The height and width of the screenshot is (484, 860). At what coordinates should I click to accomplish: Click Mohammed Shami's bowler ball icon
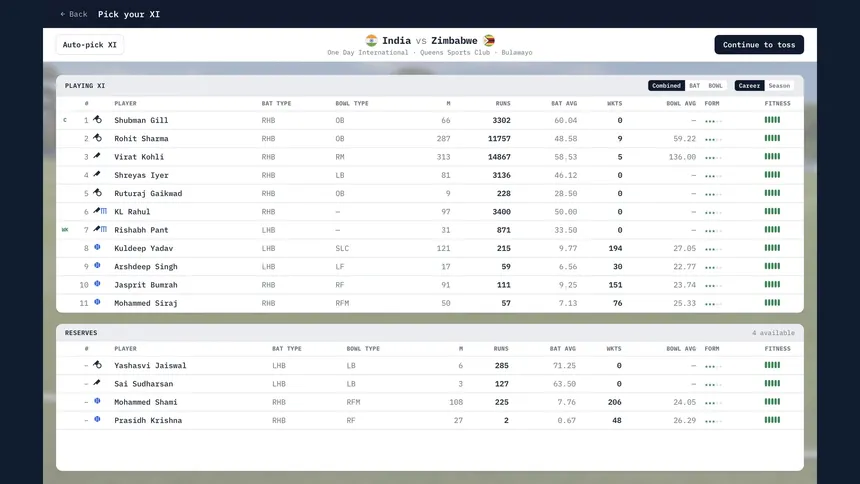tap(97, 401)
